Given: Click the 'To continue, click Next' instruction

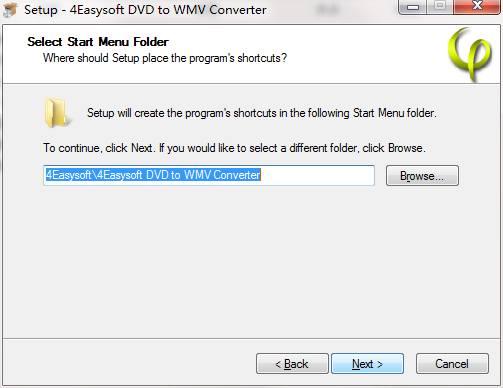Looking at the screenshot, I should click(x=234, y=148).
